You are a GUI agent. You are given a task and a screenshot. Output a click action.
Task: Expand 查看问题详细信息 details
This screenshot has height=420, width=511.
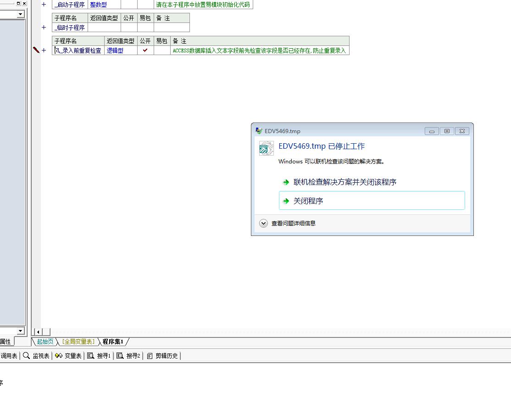pos(263,223)
